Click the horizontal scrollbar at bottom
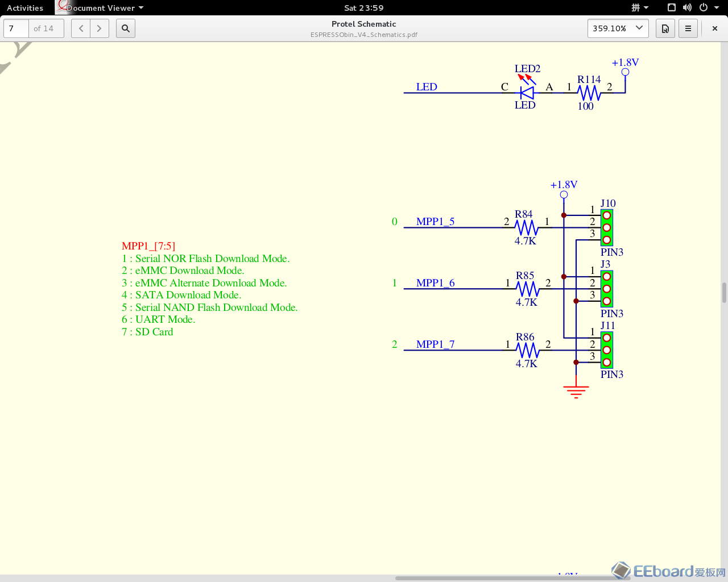Screen dimensions: 728x582 coord(512,579)
